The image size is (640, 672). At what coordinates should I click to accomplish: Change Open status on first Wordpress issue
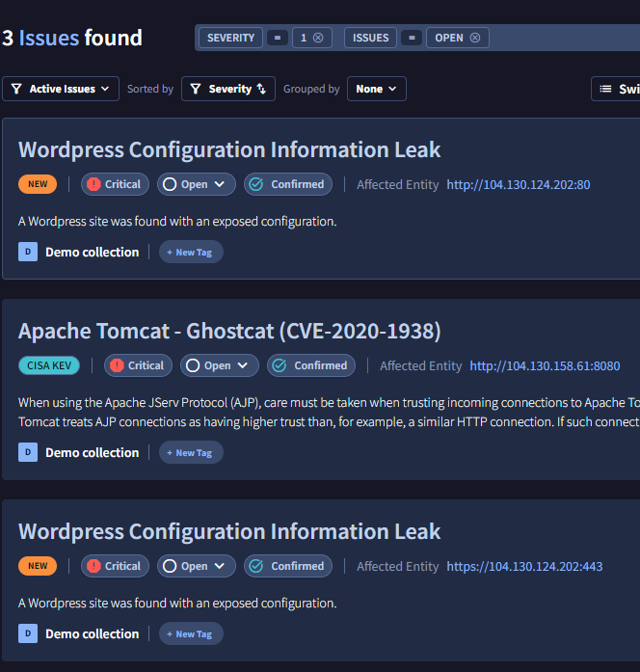[197, 184]
